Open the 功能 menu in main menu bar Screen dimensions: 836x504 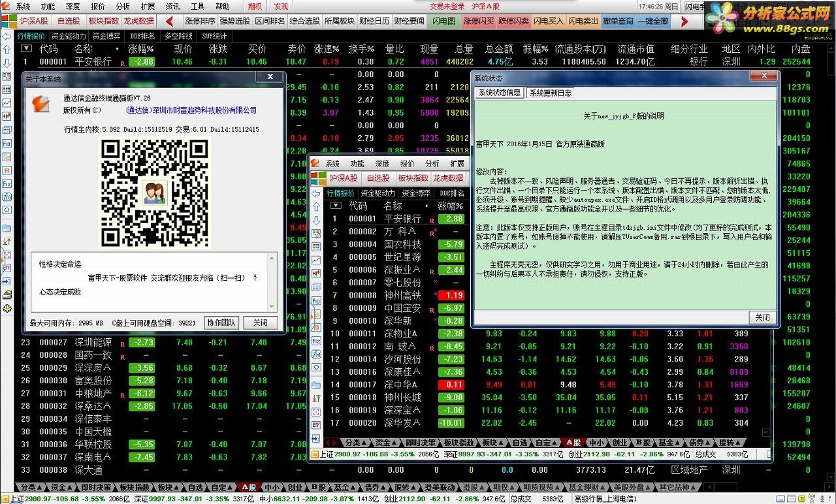48,7
